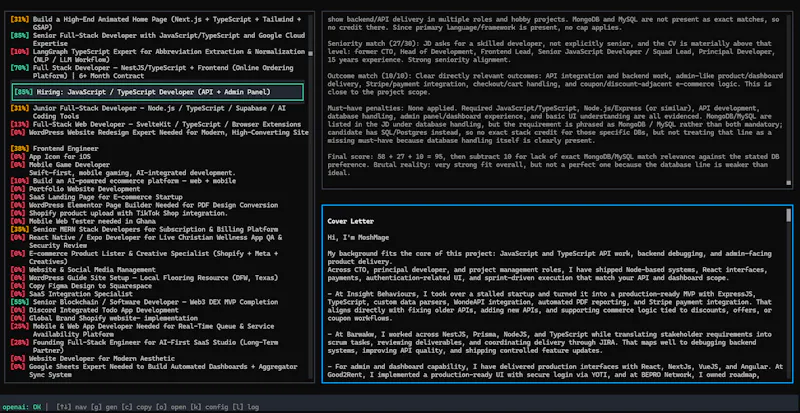The image size is (800, 413).
Task: Select Google Sheets Expert Automated Dashboards row
Action: [154, 371]
